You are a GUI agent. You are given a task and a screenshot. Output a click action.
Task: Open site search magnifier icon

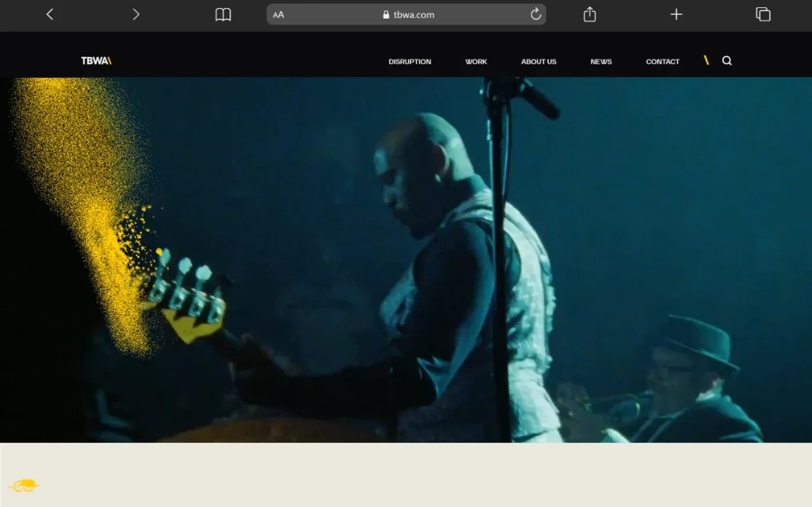pyautogui.click(x=727, y=60)
